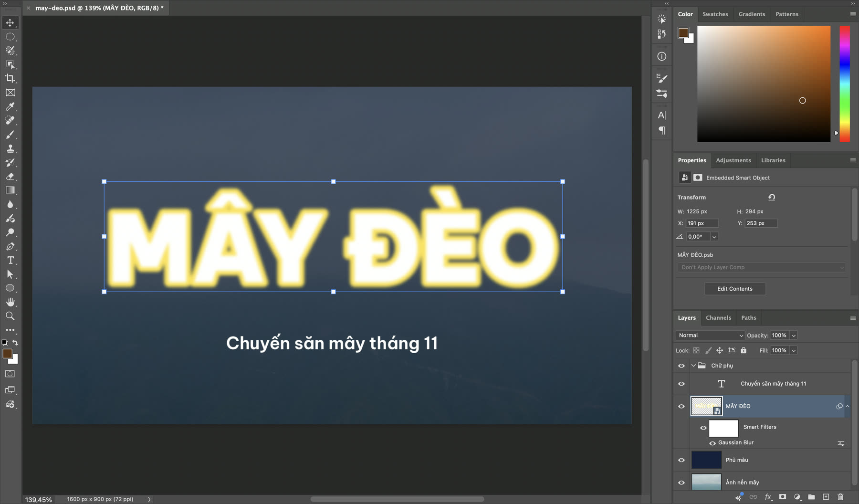
Task: Select the Move tool
Action: click(x=10, y=22)
